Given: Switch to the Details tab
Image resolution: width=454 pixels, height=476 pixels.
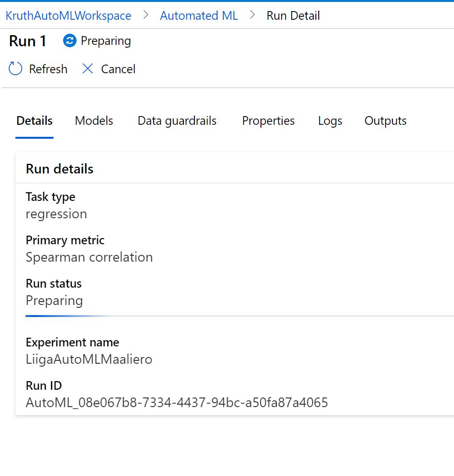Looking at the screenshot, I should click(x=35, y=121).
